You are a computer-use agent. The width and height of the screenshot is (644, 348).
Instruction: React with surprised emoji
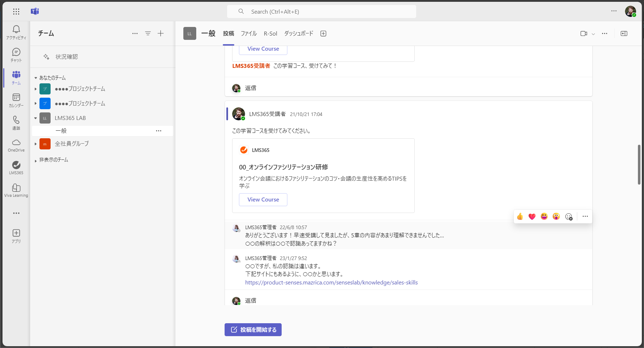pos(556,216)
